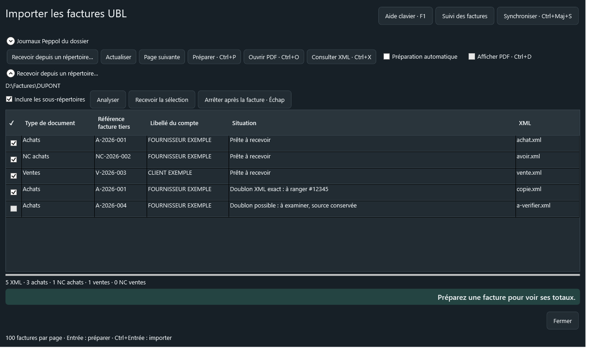Uncheck the avoir.xml row checkbox
The image size is (592, 364).
click(x=14, y=160)
